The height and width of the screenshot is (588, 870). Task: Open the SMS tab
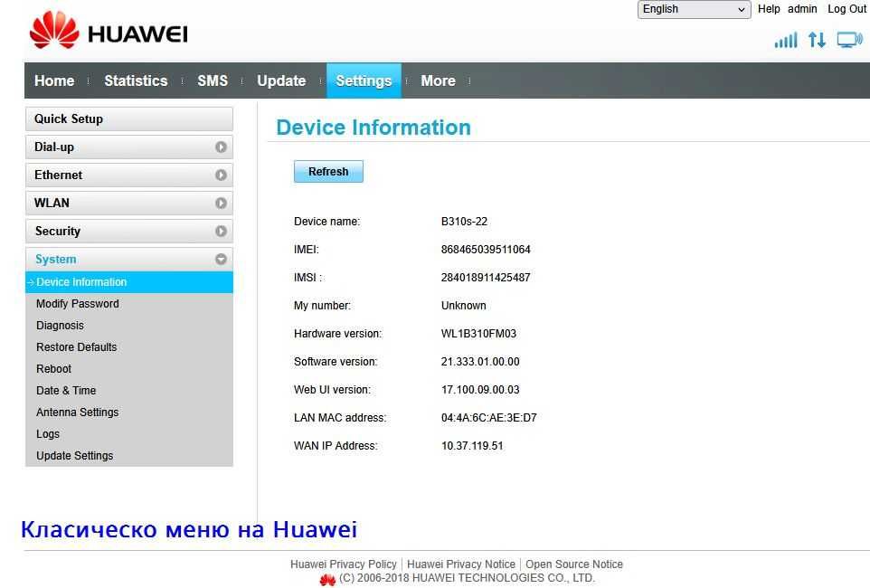pyautogui.click(x=213, y=81)
